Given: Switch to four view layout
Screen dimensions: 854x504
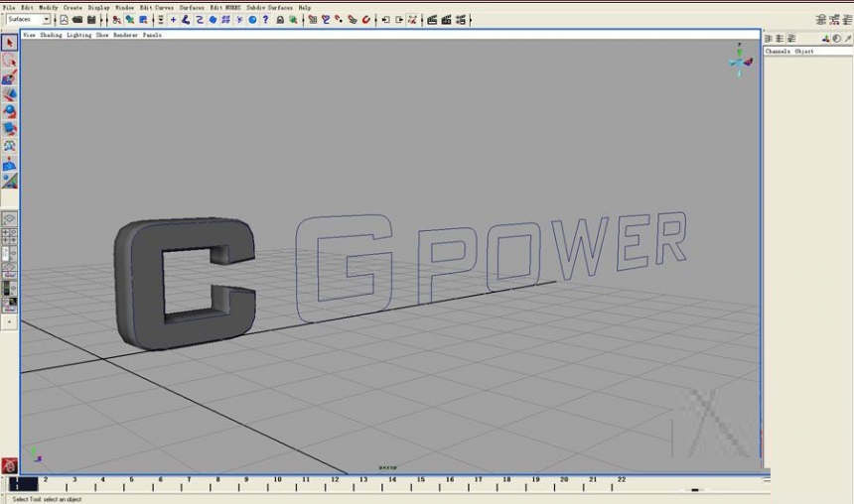Looking at the screenshot, I should [x=9, y=236].
